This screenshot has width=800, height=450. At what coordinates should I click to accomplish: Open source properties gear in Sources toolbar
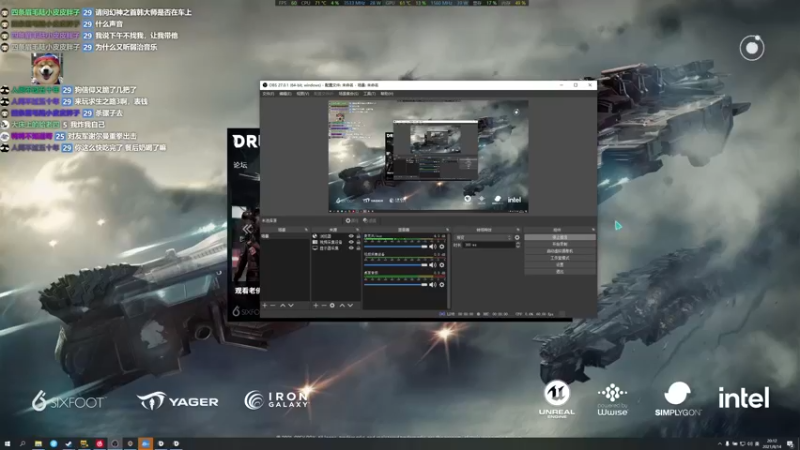point(332,305)
